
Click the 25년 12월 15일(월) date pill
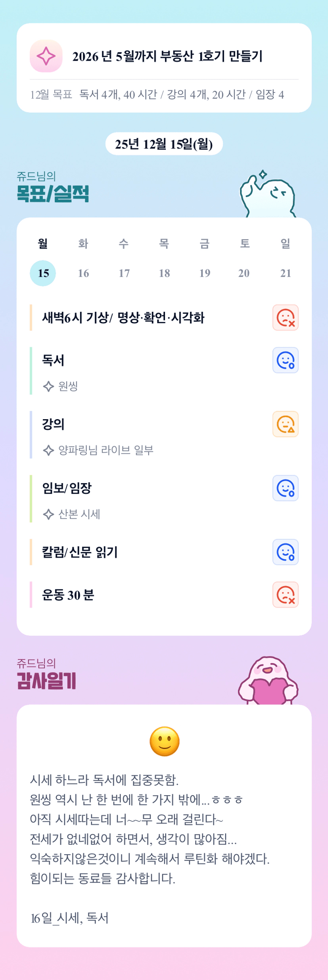click(164, 144)
